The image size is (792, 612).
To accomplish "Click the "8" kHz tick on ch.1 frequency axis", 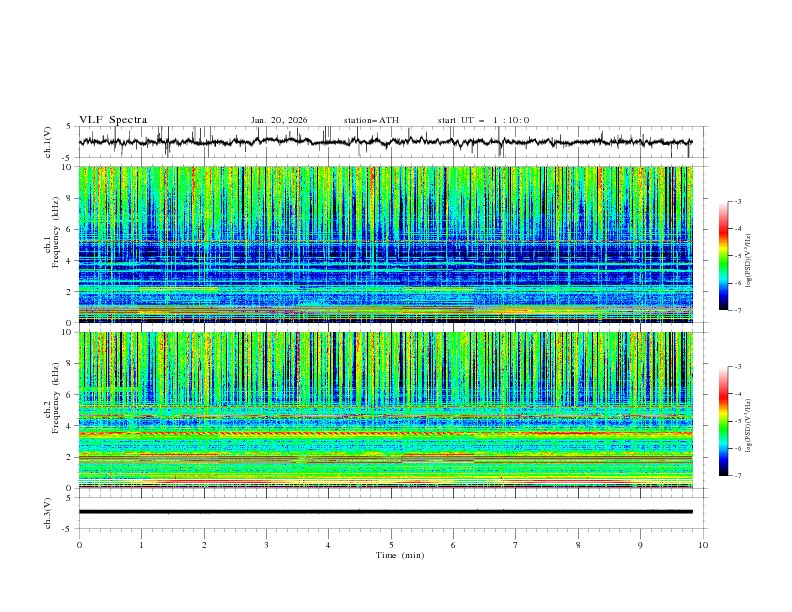I will [70, 198].
